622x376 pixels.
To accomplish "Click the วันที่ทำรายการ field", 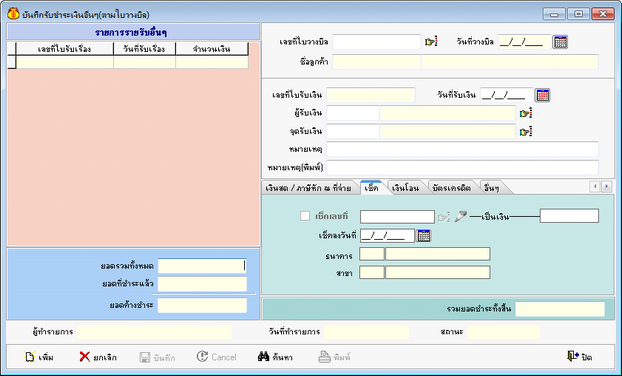I will point(366,332).
